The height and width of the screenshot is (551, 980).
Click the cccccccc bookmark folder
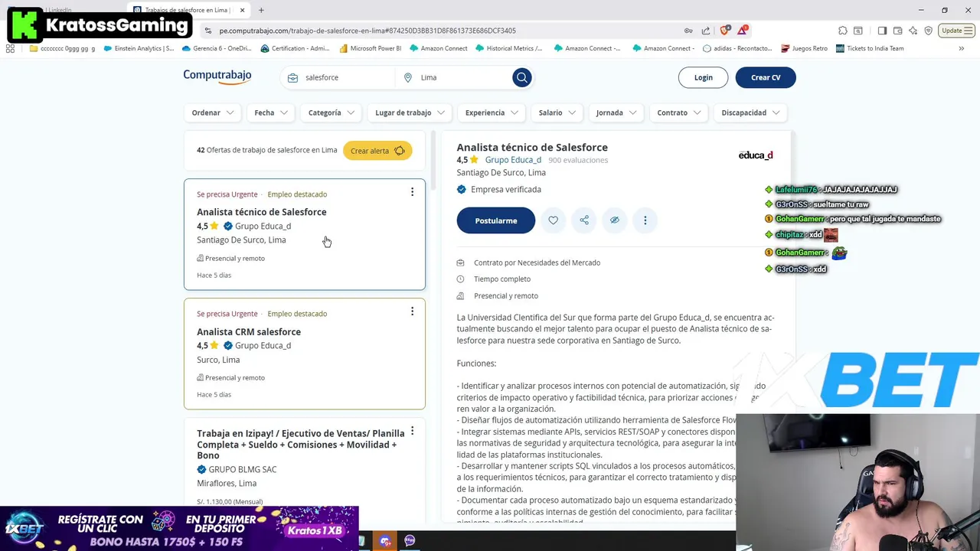point(62,48)
